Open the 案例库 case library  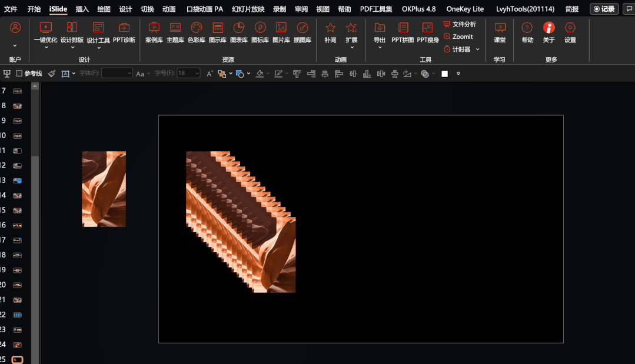pyautogui.click(x=154, y=32)
